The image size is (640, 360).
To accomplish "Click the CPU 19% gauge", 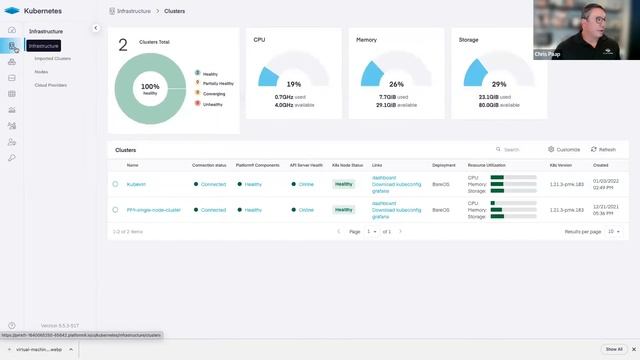I will point(293,69).
